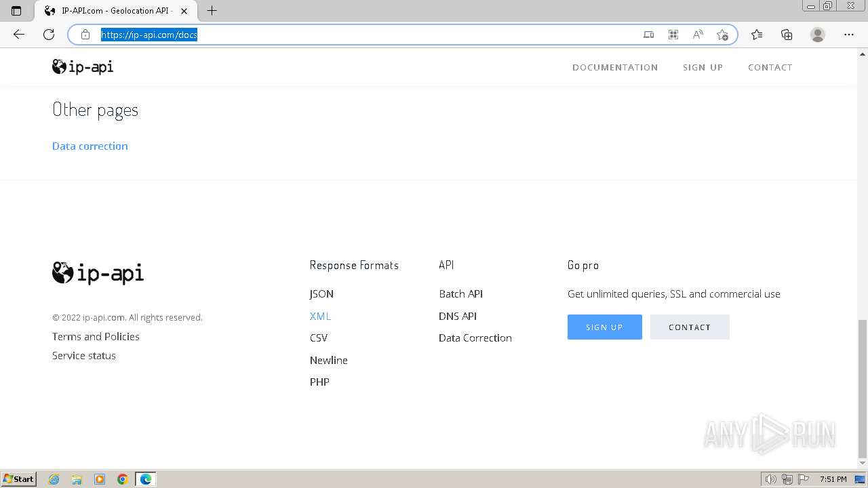View site information lock icon

pyautogui.click(x=85, y=35)
